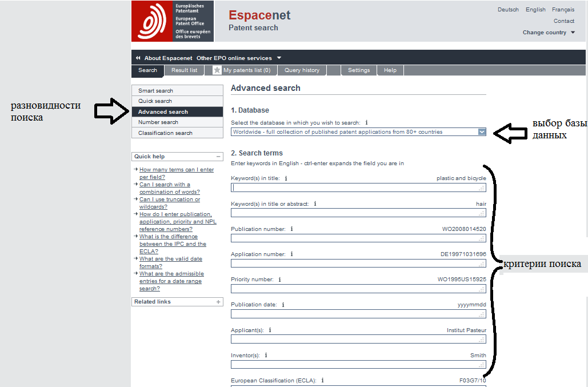Open 'What are the valid date formats?' help
588x387 pixels.
pos(171,262)
